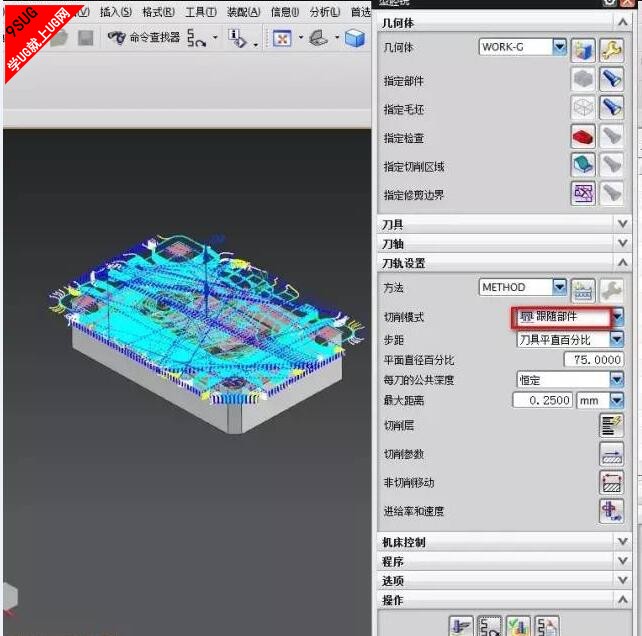Open Cutting Parameters (切削参数) icon
The width and height of the screenshot is (642, 636).
(612, 454)
